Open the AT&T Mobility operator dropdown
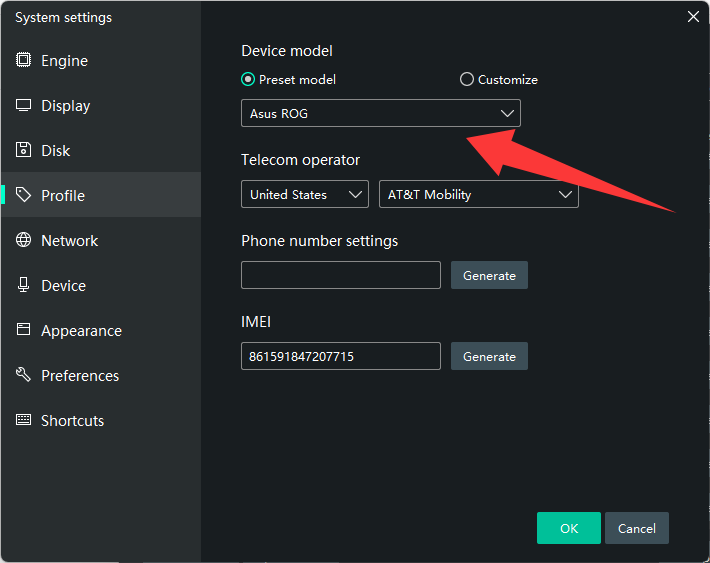 point(478,195)
